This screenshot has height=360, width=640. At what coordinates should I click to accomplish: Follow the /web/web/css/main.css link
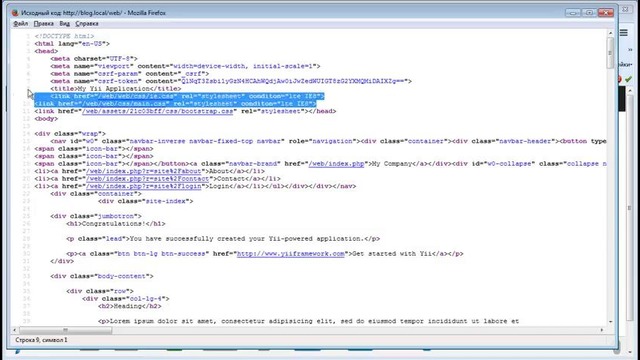click(x=125, y=104)
